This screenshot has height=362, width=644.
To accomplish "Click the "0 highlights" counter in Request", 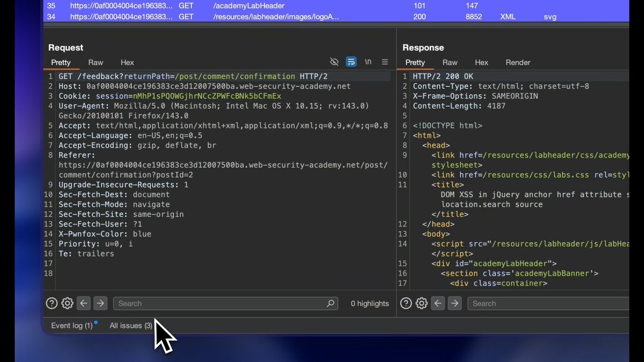I will click(370, 304).
